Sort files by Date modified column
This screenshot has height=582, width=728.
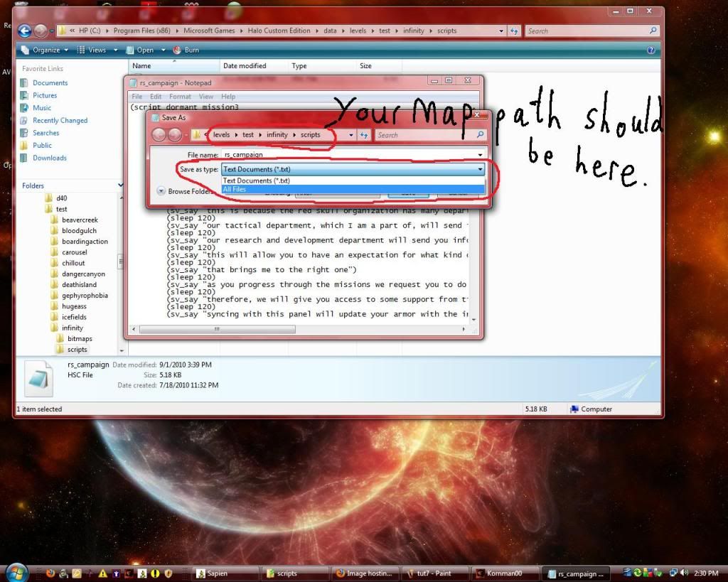(254, 66)
